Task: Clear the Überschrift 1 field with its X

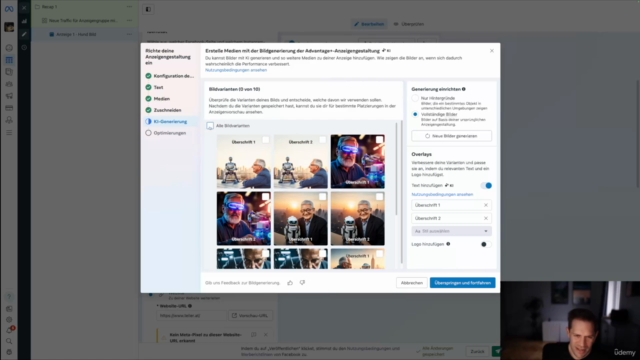Action: point(486,205)
